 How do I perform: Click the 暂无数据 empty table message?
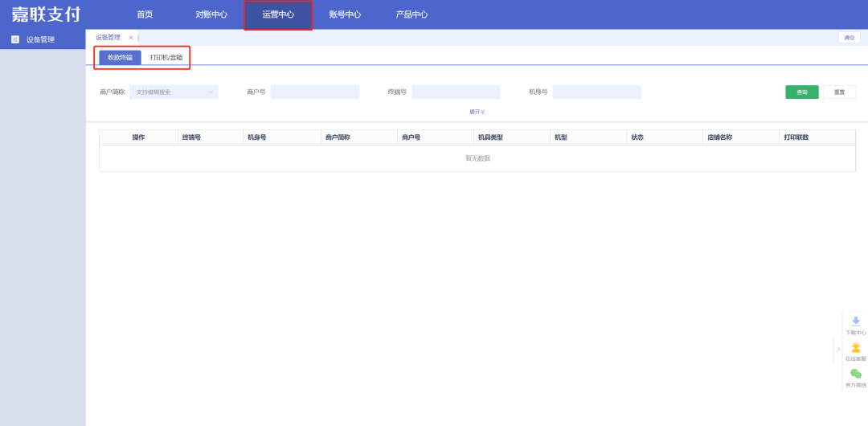point(477,158)
